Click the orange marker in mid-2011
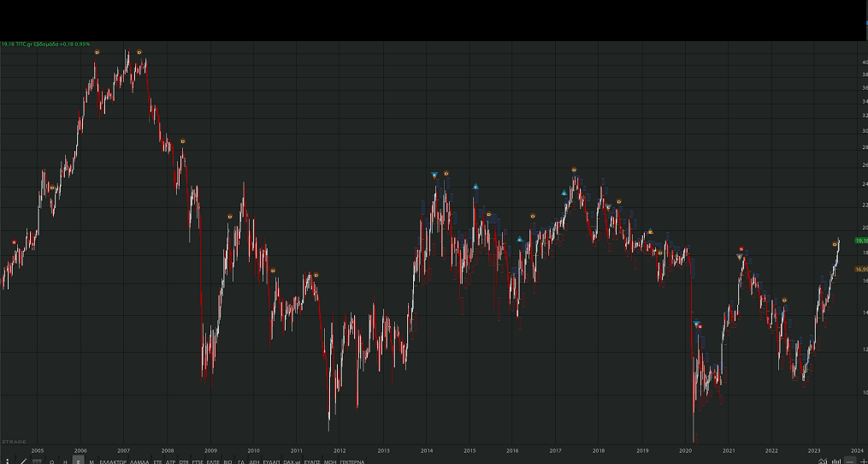Viewport: 868px width, 464px height. click(x=316, y=275)
